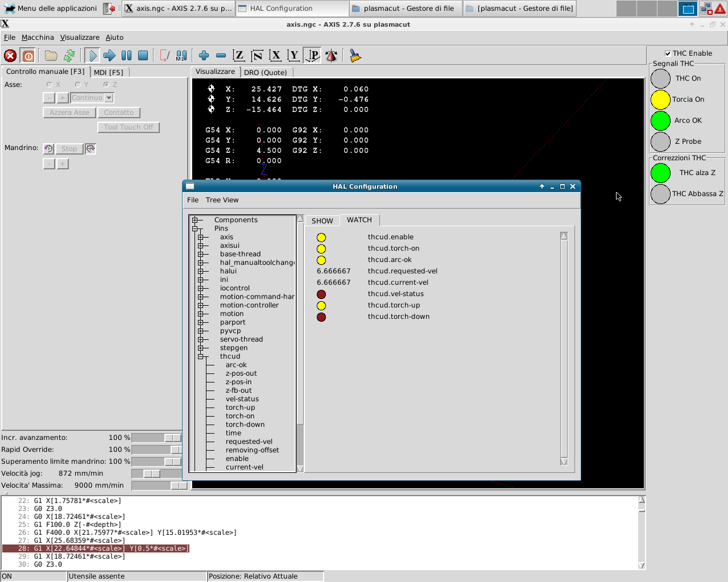Switch to plasmacut file manager taskbar item
Image resolution: width=728 pixels, height=582 pixels.
[406, 9]
